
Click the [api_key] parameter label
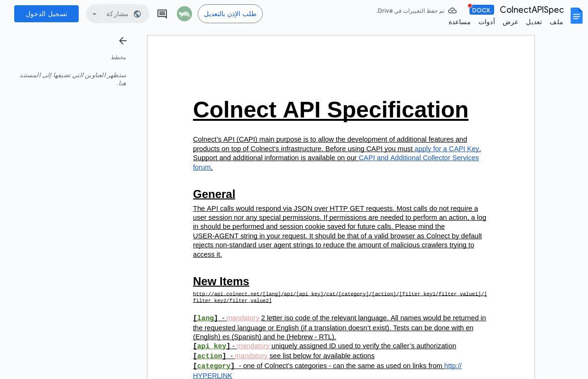pos(211,346)
